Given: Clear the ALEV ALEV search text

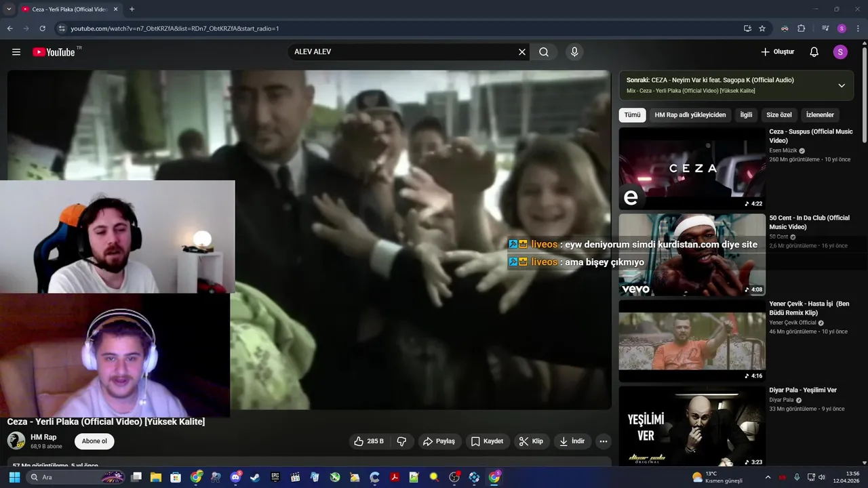Looking at the screenshot, I should pyautogui.click(x=522, y=52).
